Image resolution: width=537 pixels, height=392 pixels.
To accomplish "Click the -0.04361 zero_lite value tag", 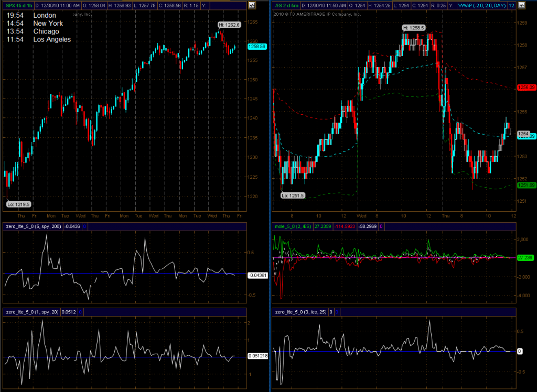I will point(257,275).
